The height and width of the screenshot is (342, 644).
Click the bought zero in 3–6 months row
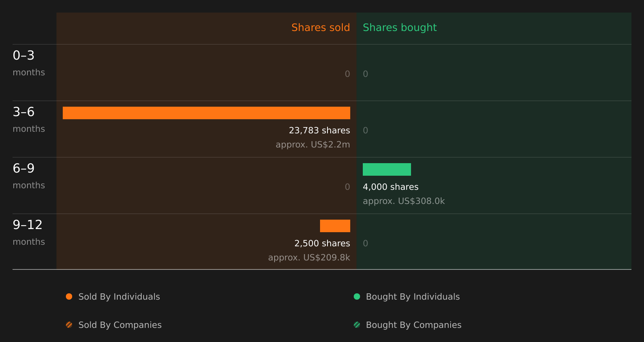click(366, 131)
